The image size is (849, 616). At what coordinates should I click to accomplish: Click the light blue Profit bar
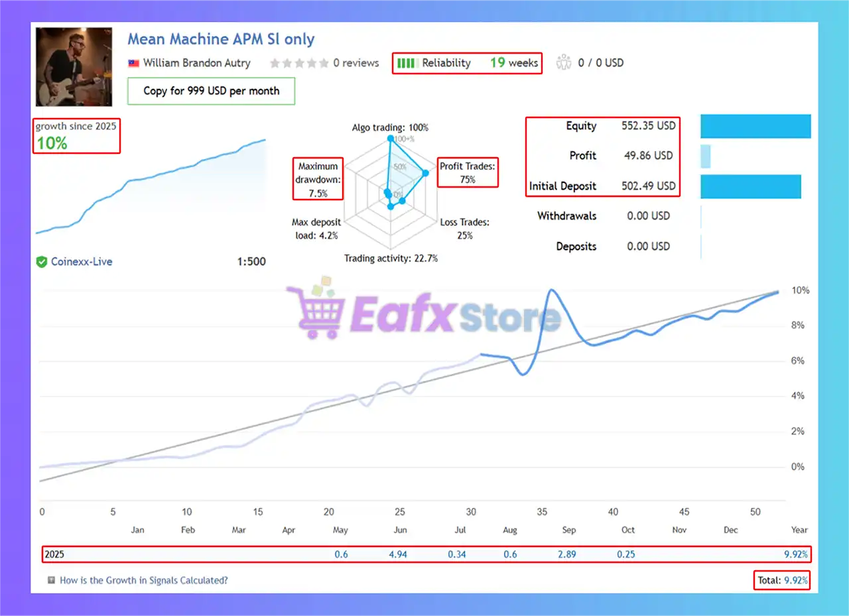[706, 156]
